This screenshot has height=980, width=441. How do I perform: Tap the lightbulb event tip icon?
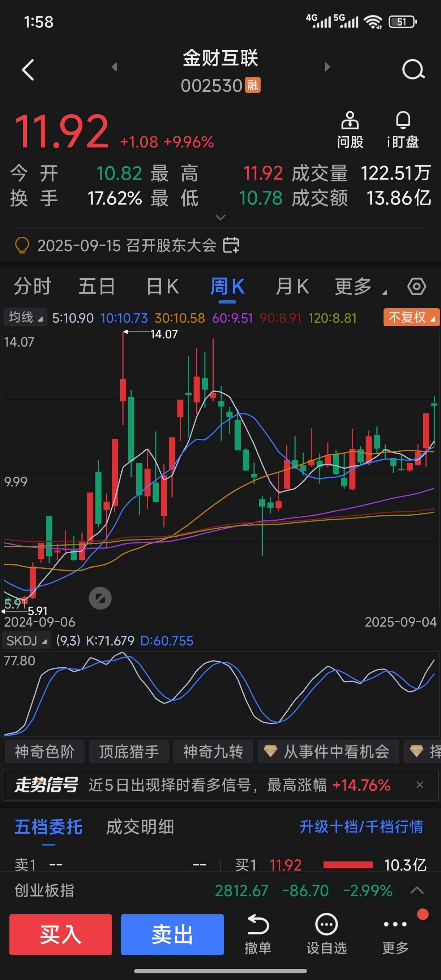pos(22,245)
